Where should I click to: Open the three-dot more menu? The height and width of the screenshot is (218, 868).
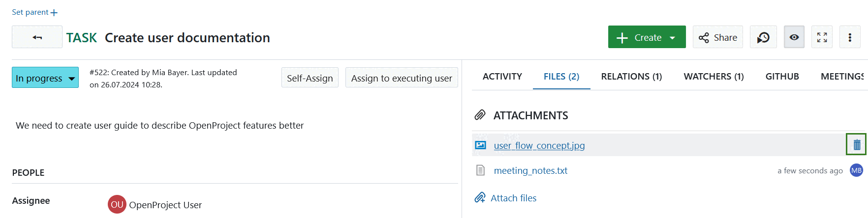pos(850,37)
